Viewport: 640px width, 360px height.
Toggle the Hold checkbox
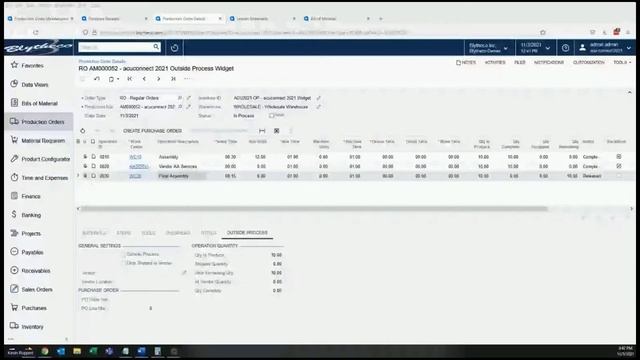pyautogui.click(x=271, y=116)
